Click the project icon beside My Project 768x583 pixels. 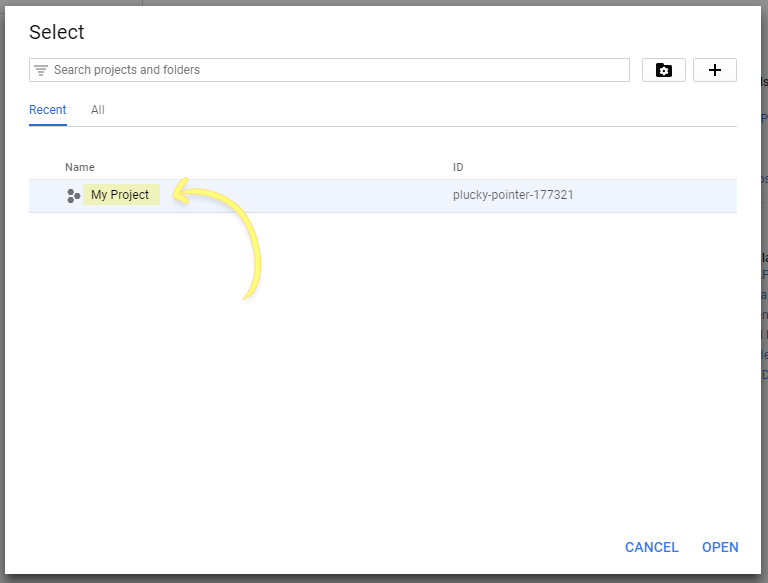pos(73,196)
